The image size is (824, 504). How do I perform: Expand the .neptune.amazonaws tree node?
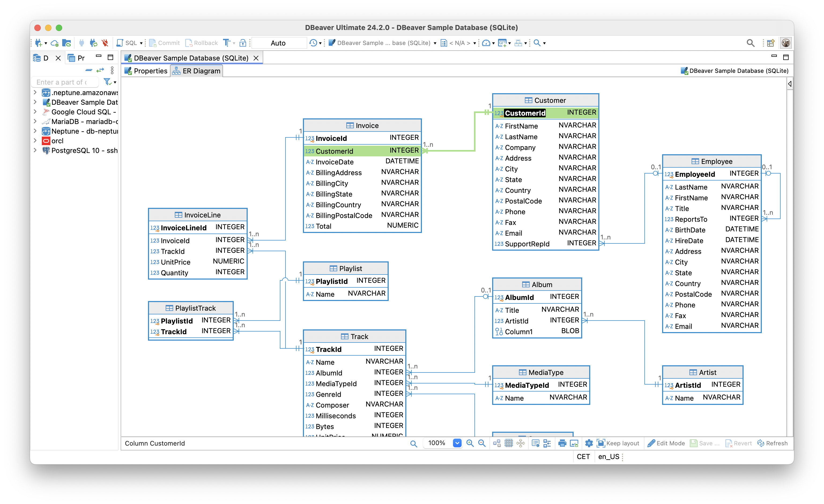(35, 92)
